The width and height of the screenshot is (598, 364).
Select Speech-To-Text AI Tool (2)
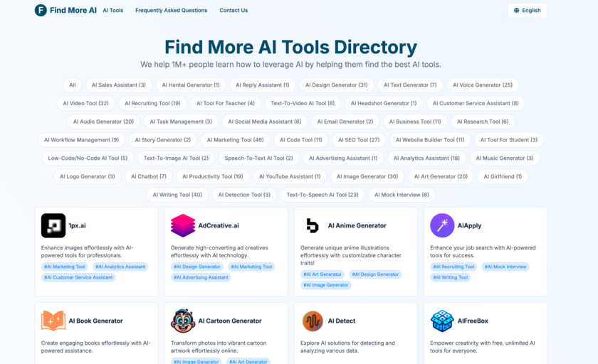coord(258,158)
